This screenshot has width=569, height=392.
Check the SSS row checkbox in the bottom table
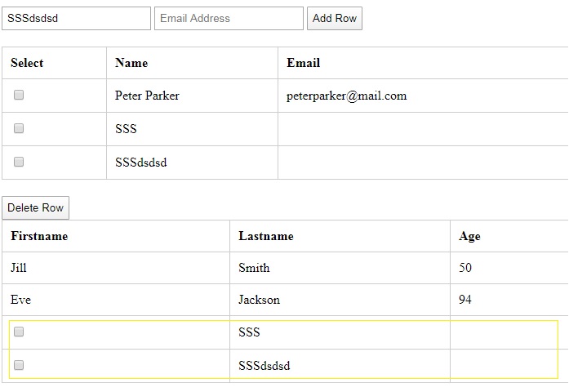(19, 332)
